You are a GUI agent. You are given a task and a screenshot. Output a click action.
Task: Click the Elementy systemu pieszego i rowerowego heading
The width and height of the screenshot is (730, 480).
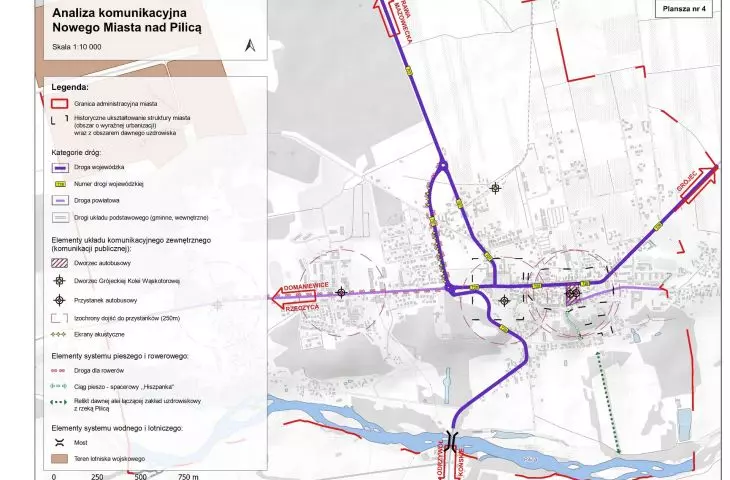120,356
